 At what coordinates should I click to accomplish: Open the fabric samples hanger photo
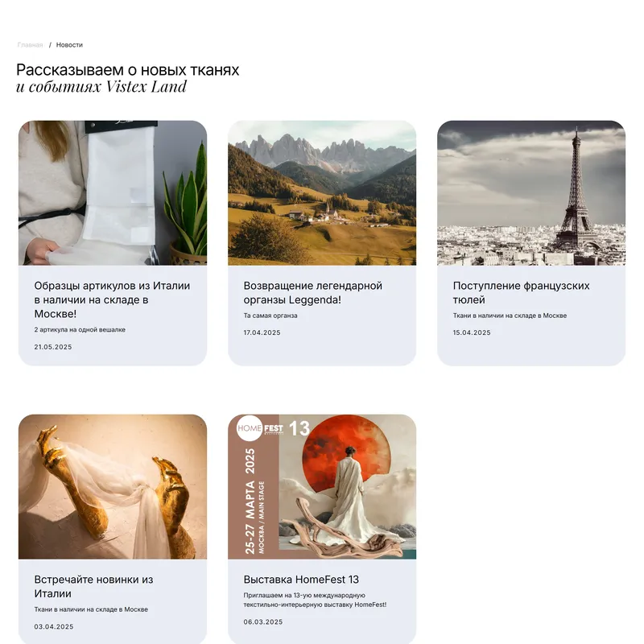pos(113,192)
